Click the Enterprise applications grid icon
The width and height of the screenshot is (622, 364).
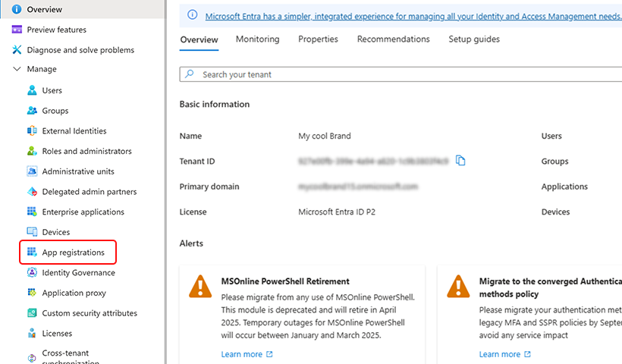point(32,212)
